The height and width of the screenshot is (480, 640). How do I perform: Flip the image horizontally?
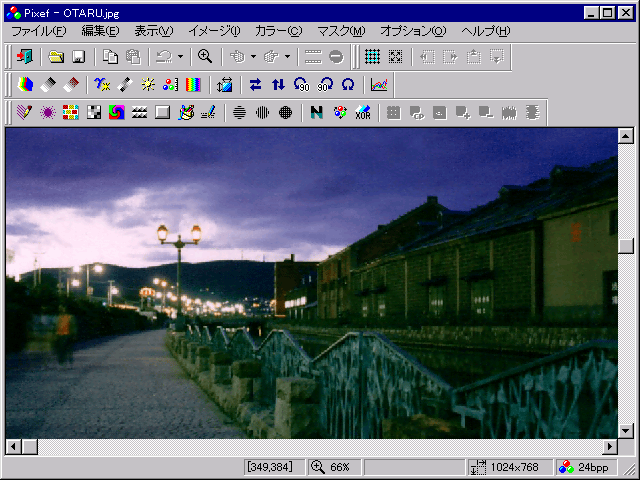(x=256, y=84)
